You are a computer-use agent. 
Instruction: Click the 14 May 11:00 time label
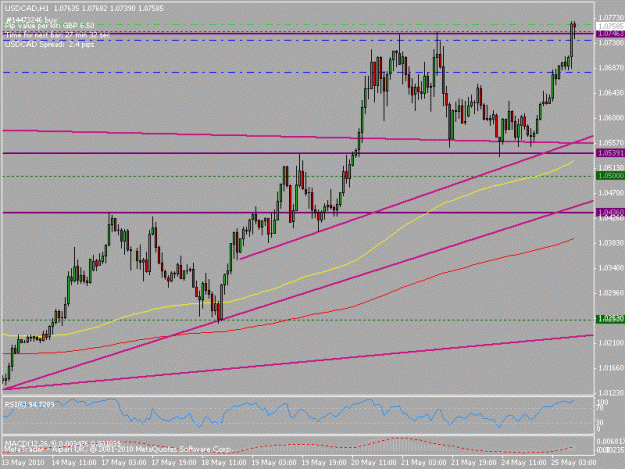coord(74,463)
